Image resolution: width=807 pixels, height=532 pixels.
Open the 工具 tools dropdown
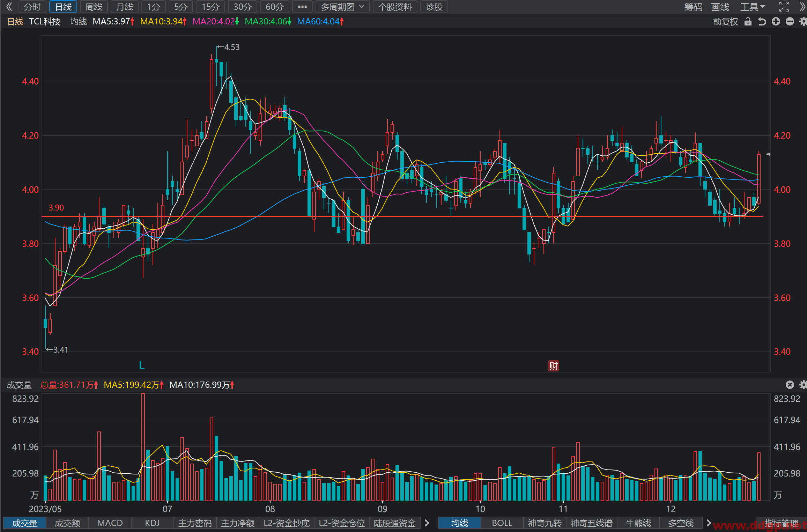[x=753, y=7]
